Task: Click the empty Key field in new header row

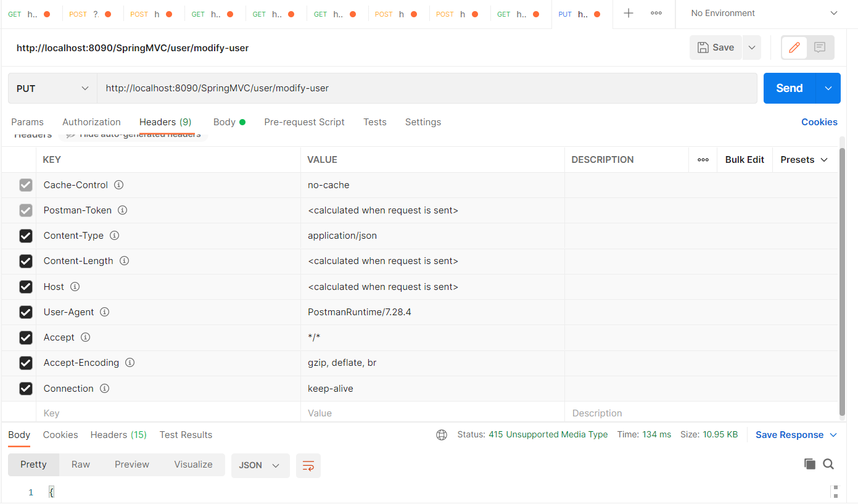Action: 168,413
